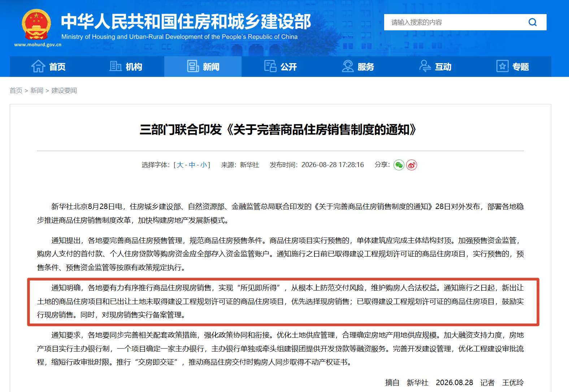Viewport: 569px width, 392px height.
Task: Share article via WeChat icon
Action: coord(399,165)
